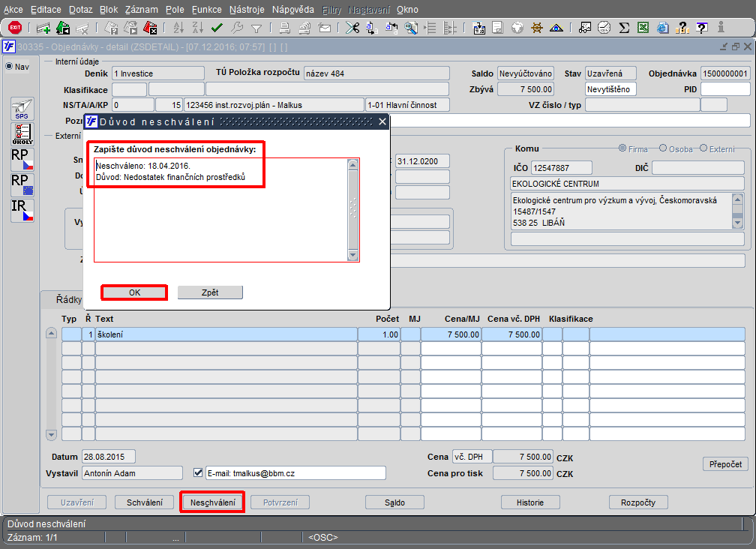Click the Historie button

[x=530, y=502]
